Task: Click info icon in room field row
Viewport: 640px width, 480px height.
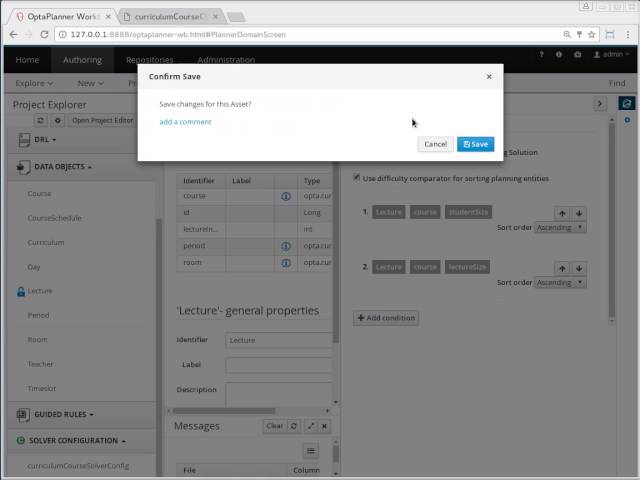Action: tap(286, 263)
